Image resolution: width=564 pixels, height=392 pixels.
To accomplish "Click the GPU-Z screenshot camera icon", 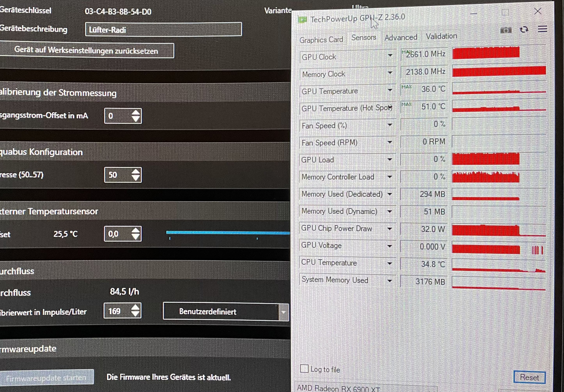I will (x=506, y=30).
